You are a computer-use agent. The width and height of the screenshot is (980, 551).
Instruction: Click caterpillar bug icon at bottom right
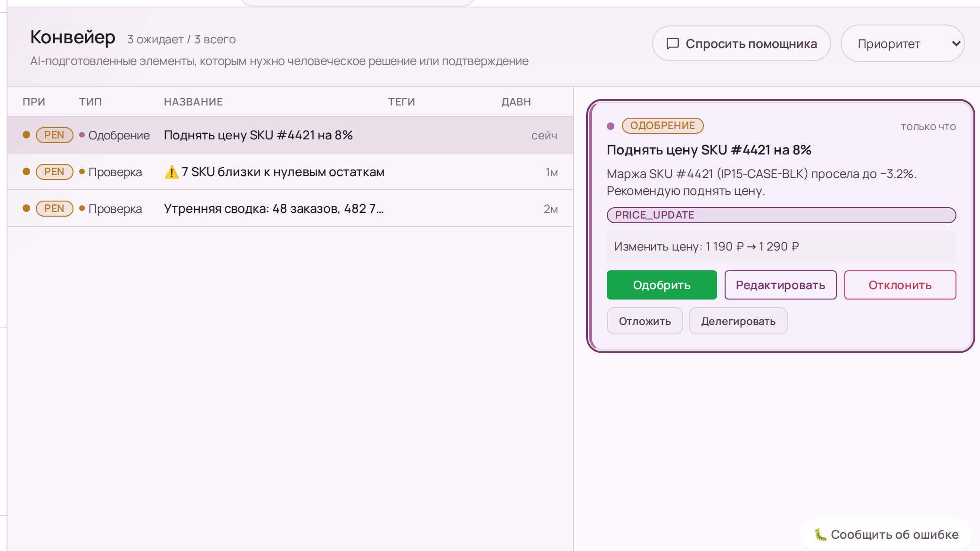(820, 535)
